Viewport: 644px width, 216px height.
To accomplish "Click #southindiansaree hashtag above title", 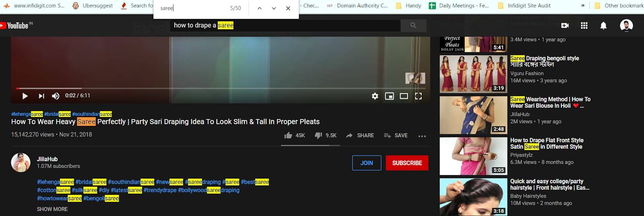I will [92, 114].
